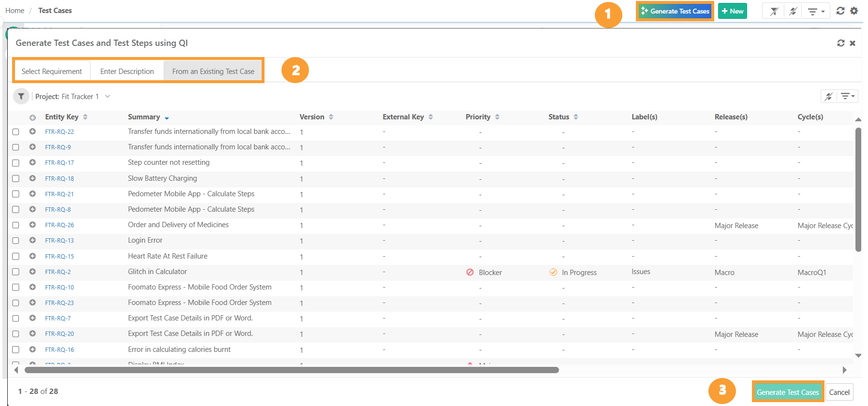Select Glitch in Calculator row checkbox
Image resolution: width=868 pixels, height=406 pixels.
(15, 272)
